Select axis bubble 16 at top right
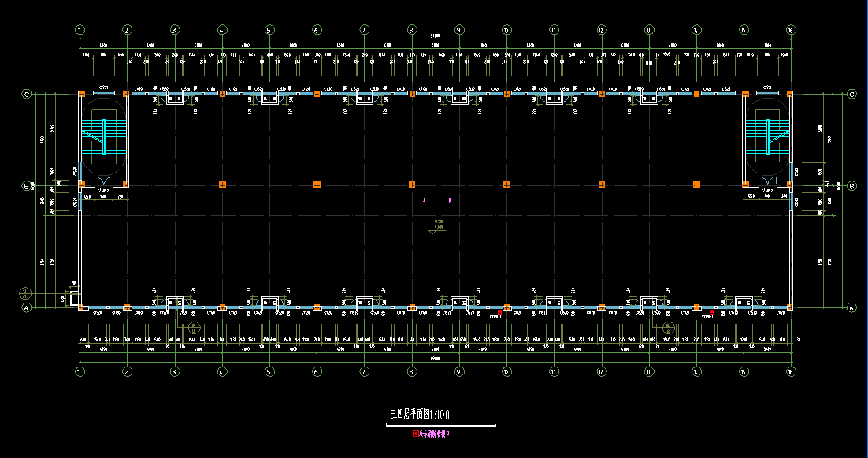 point(790,30)
